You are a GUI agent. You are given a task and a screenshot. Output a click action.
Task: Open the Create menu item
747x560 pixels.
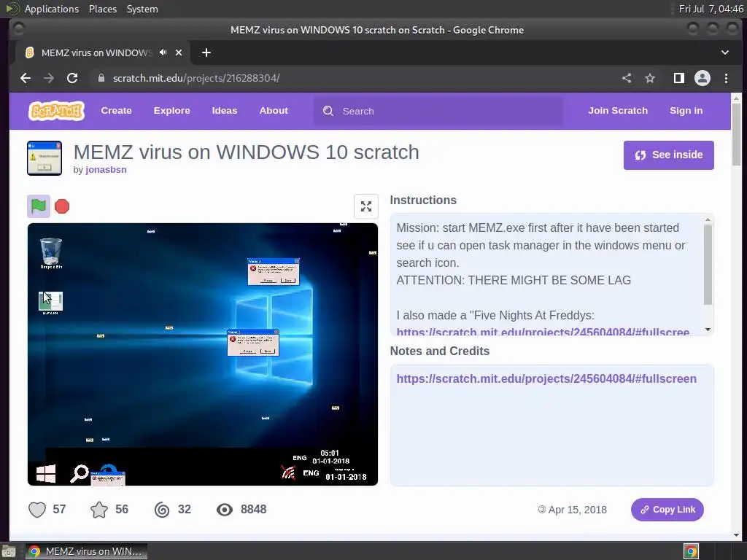tap(116, 111)
